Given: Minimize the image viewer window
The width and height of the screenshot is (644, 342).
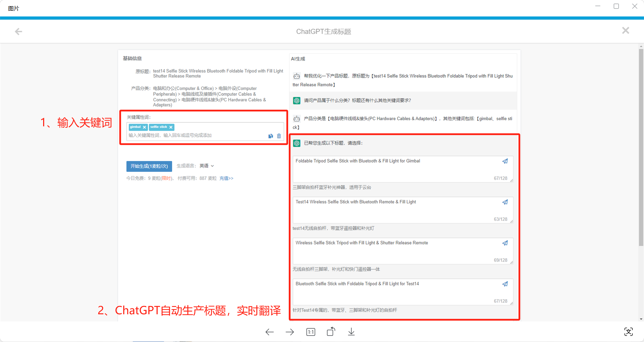Looking at the screenshot, I should point(598,6).
